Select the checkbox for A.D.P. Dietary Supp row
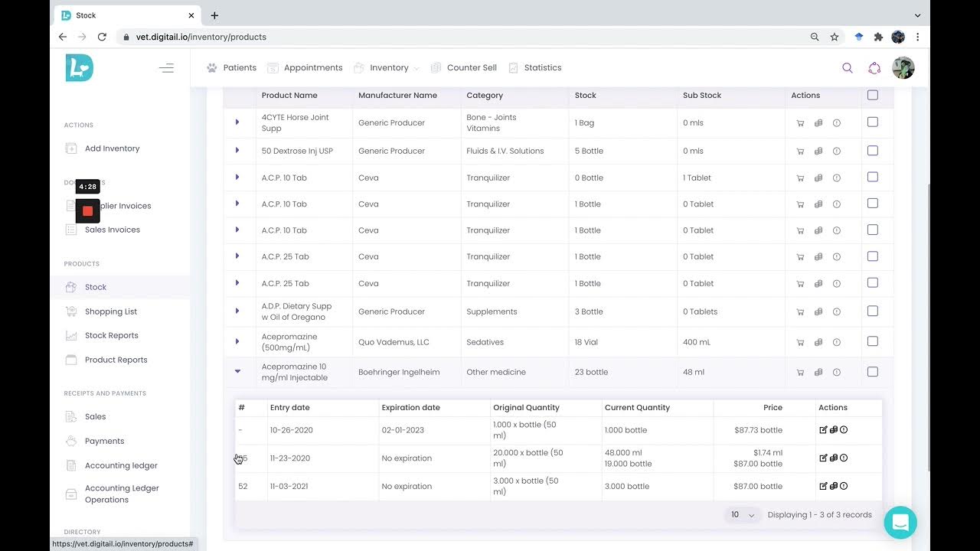 click(x=872, y=311)
